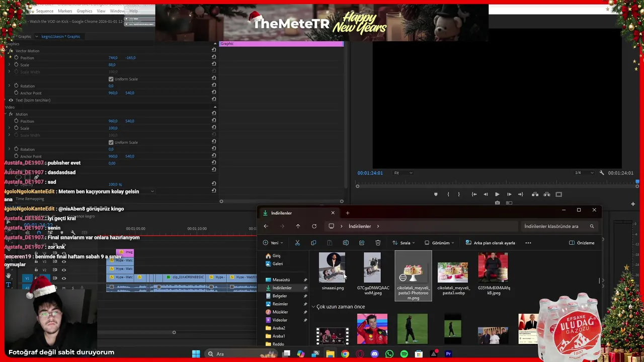Expand Rotation property under Motion effect
The image size is (644, 362).
(x=9, y=149)
